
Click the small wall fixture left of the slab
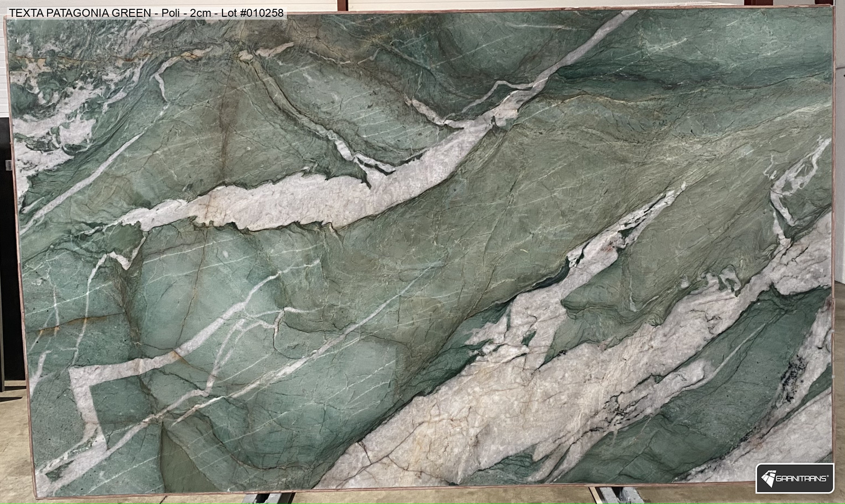point(8,165)
